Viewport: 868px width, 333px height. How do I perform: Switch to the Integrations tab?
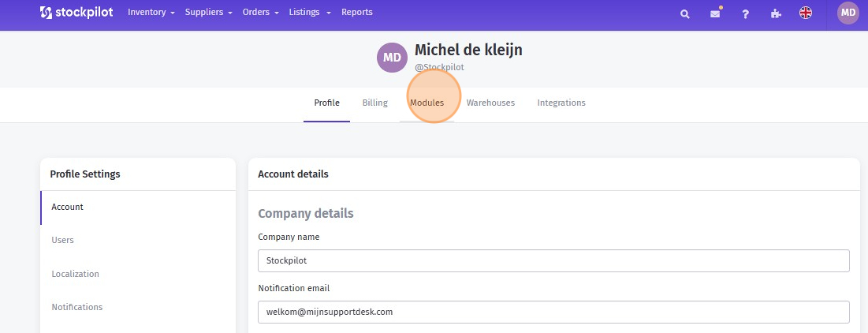(x=561, y=103)
